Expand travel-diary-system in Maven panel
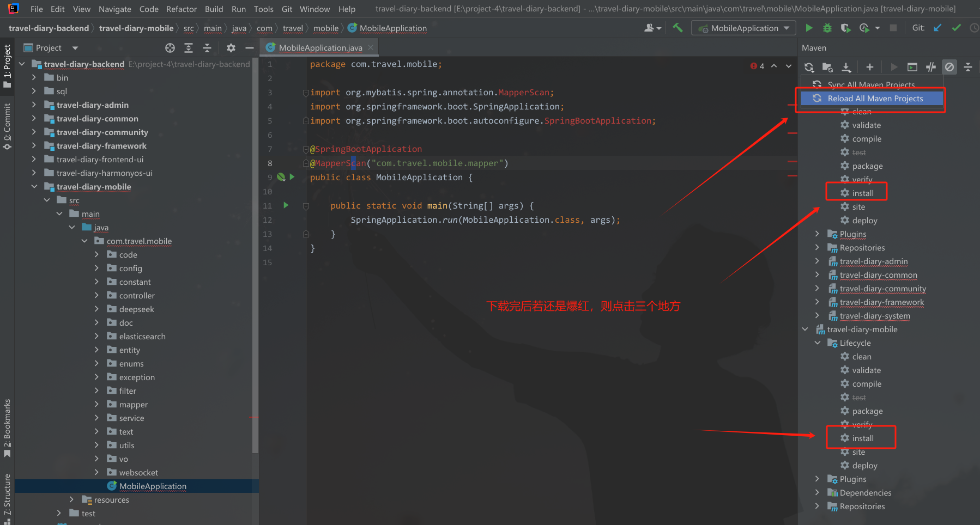 (817, 315)
